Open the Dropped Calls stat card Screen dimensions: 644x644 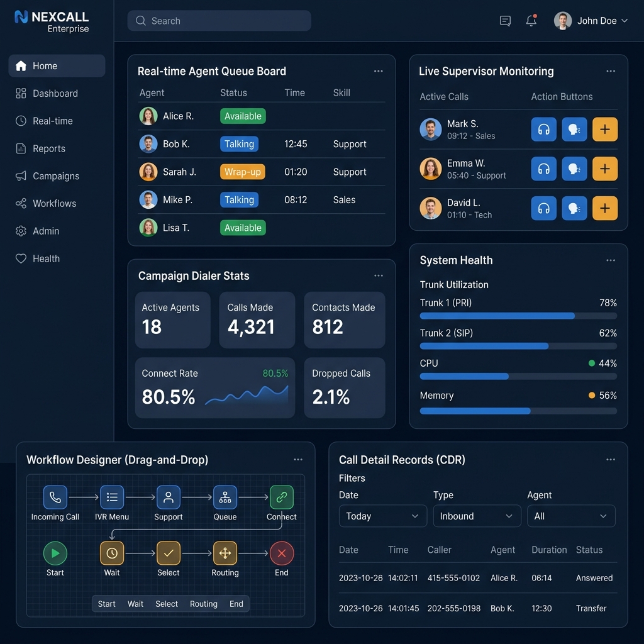344,387
